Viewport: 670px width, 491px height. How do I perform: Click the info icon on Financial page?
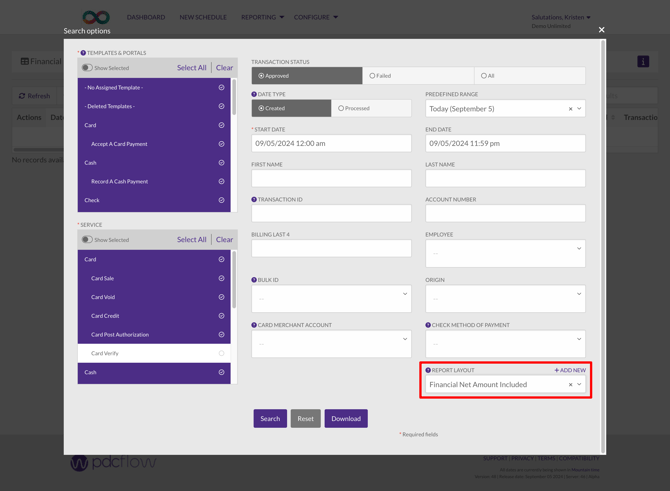[x=643, y=62]
